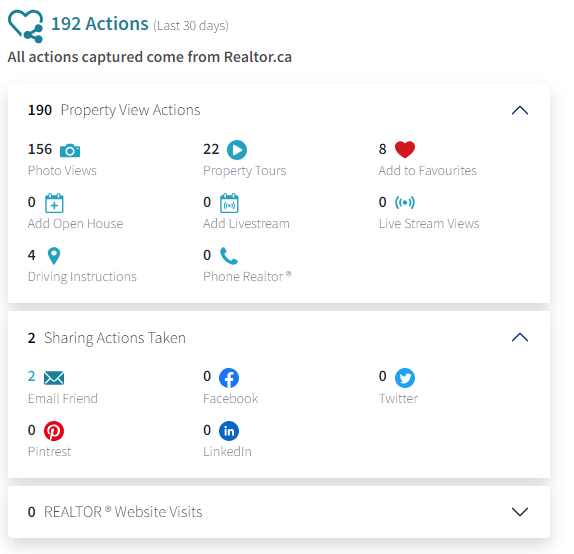Image resolution: width=574 pixels, height=554 pixels.
Task: Click the Email Friend count of 2
Action: pyautogui.click(x=31, y=376)
